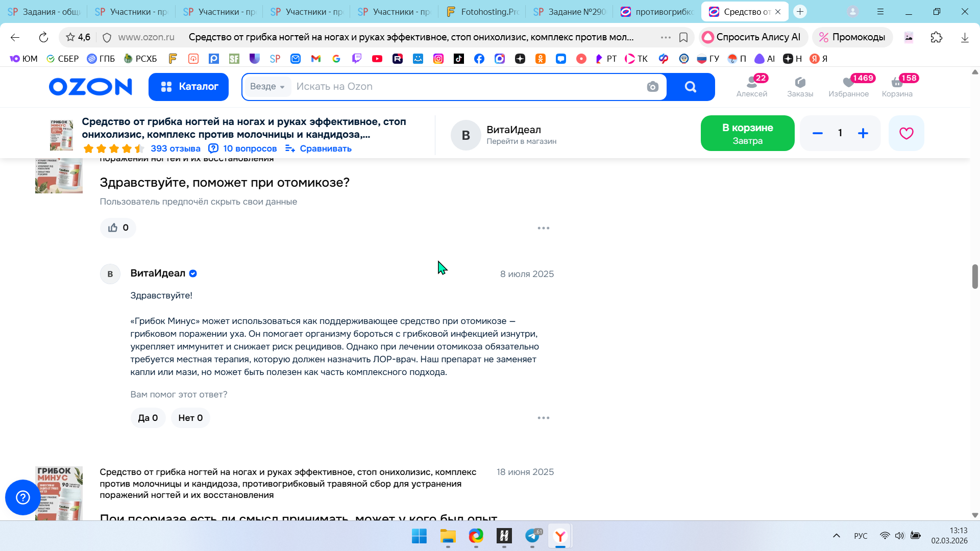Open the Корзина cart icon
Screen dimensions: 980x551
click(897, 87)
